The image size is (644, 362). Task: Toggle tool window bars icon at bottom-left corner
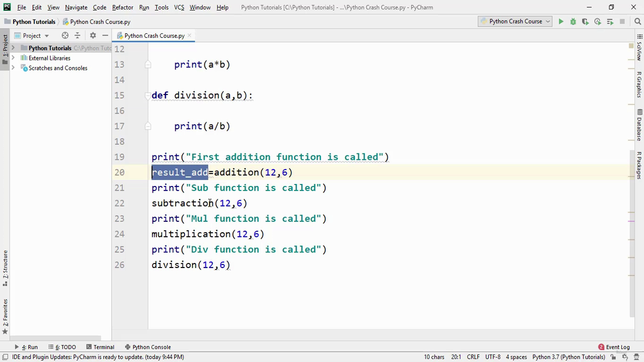point(5,357)
